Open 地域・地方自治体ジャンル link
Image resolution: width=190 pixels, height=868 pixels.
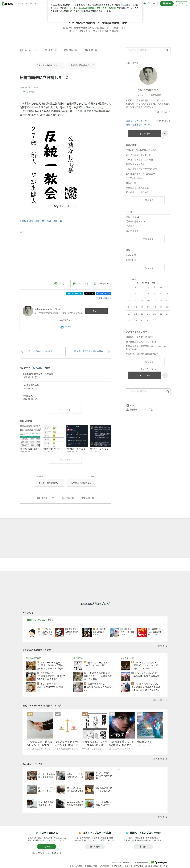tap(139, 125)
